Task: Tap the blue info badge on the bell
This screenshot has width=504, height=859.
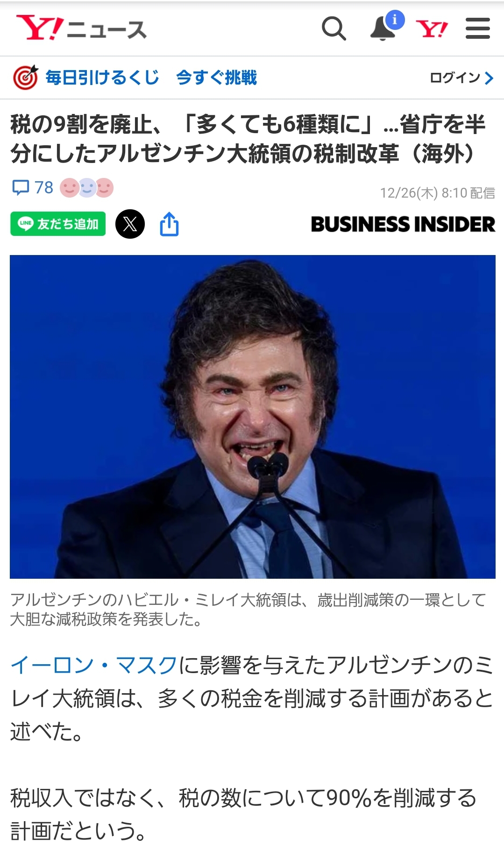Action: 395,20
